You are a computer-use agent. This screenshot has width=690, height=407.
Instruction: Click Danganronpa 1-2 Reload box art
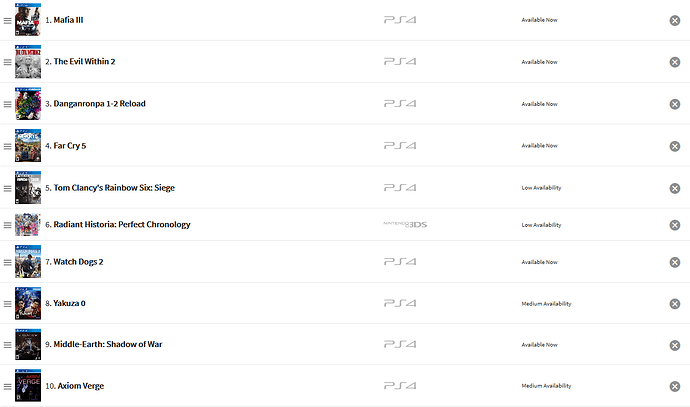point(28,104)
